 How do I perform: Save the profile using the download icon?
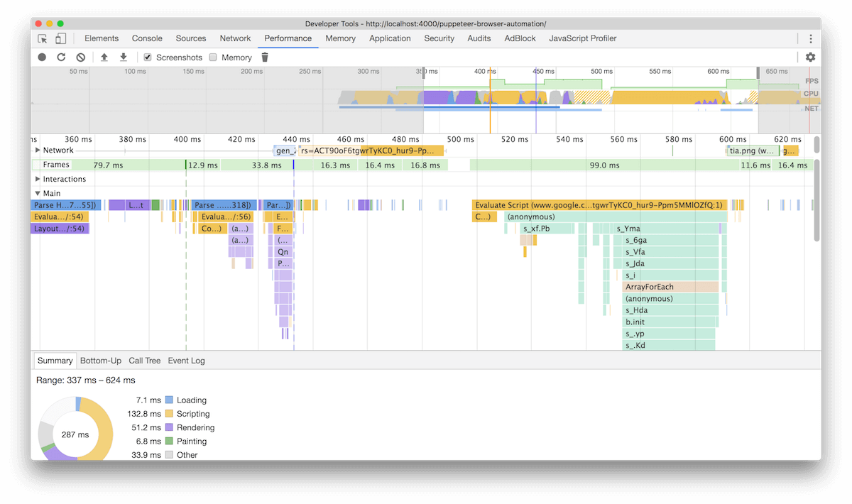tap(123, 57)
